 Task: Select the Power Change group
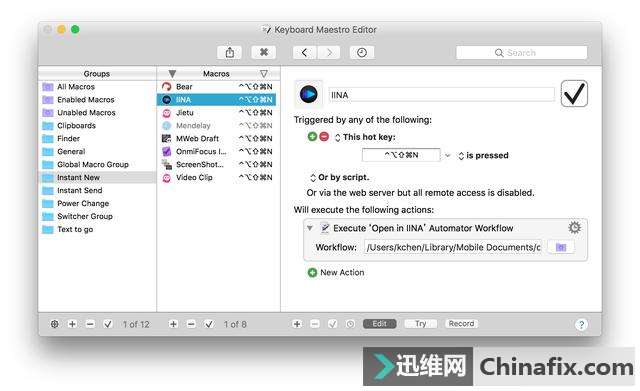click(97, 203)
